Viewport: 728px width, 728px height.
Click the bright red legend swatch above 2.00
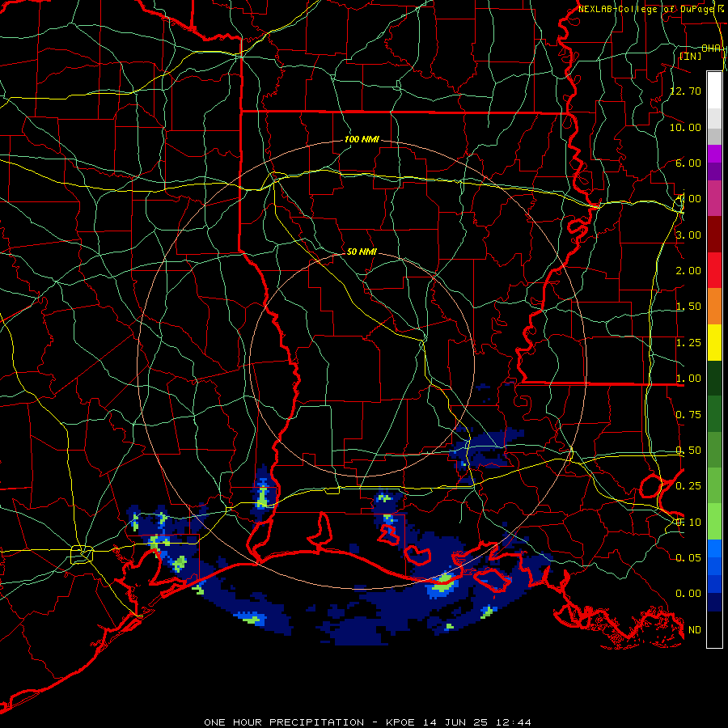714,270
